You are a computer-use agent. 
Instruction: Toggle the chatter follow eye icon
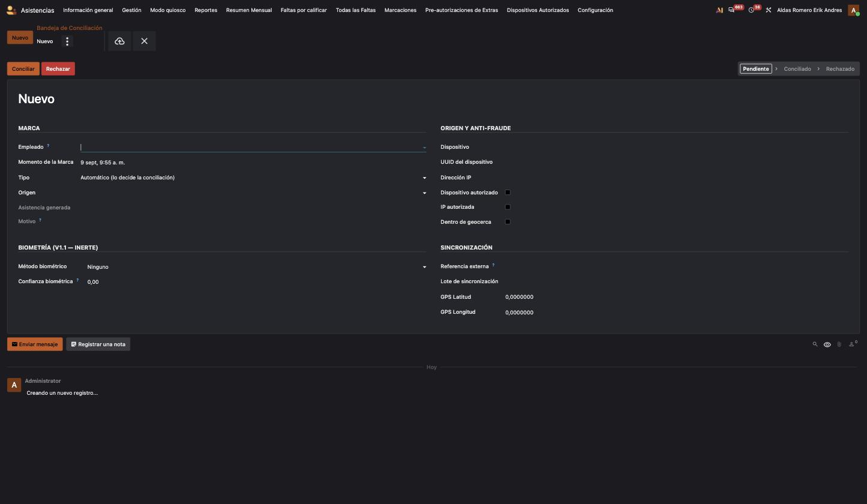[x=827, y=344]
